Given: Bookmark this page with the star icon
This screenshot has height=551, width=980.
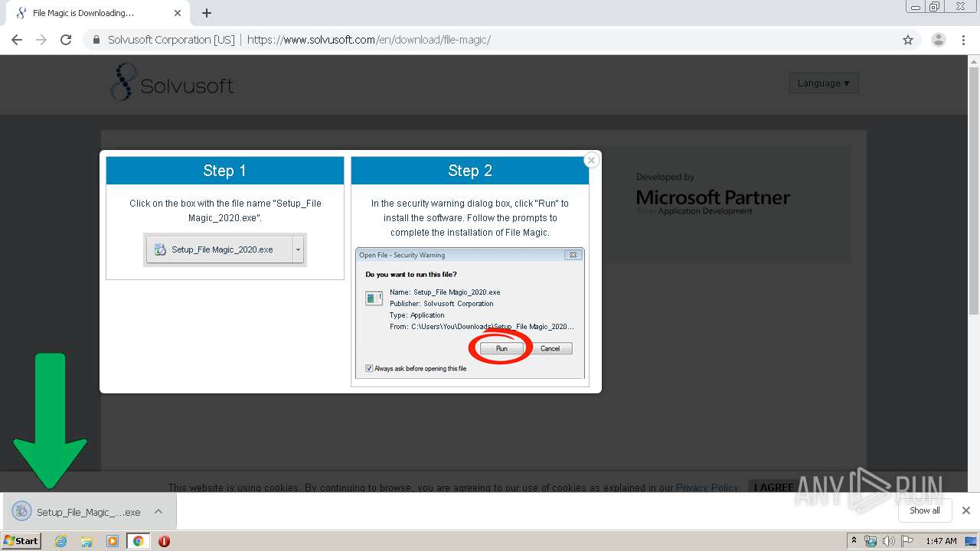Looking at the screenshot, I should pos(908,40).
